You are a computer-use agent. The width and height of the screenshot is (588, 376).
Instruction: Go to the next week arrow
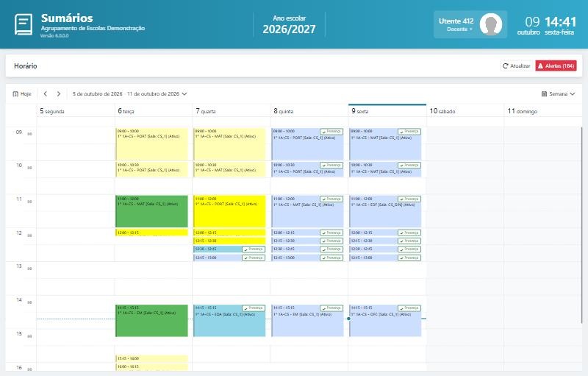(x=59, y=93)
